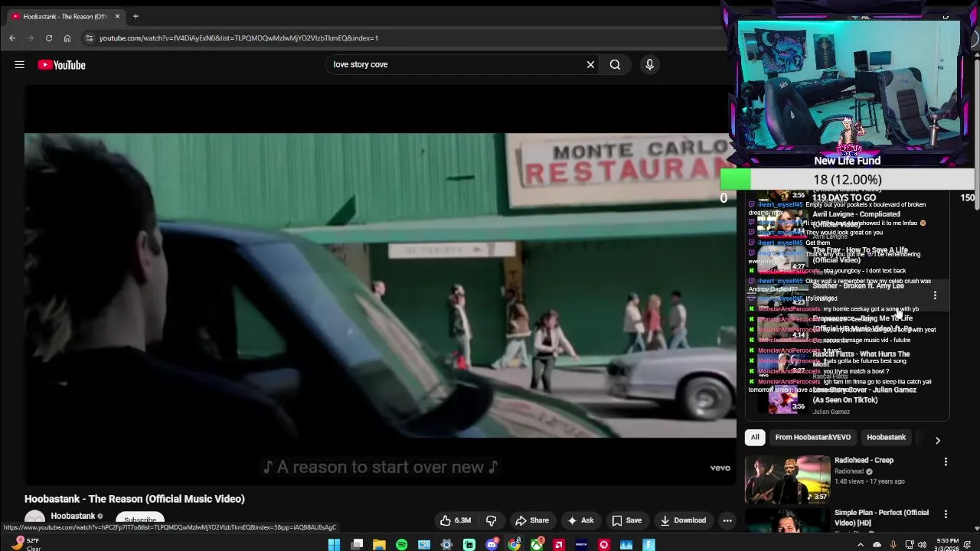The image size is (980, 551).
Task: Subscribe to the Hoobastank channel
Action: tap(139, 519)
